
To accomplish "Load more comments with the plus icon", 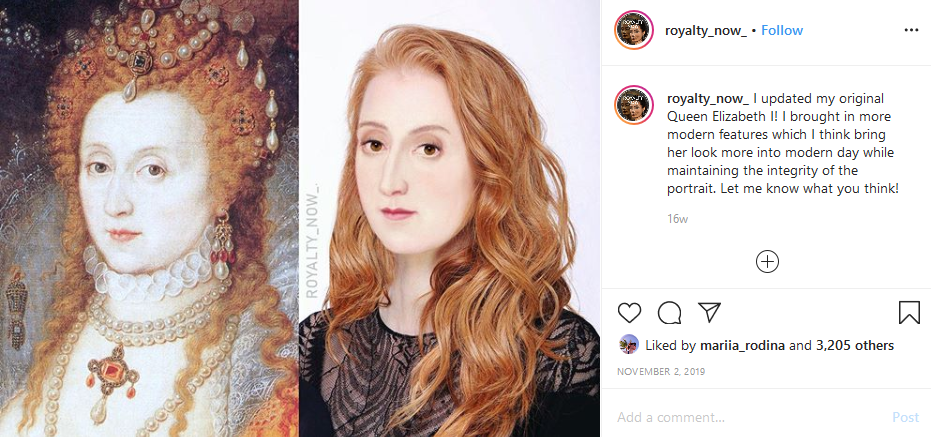I will click(x=767, y=262).
